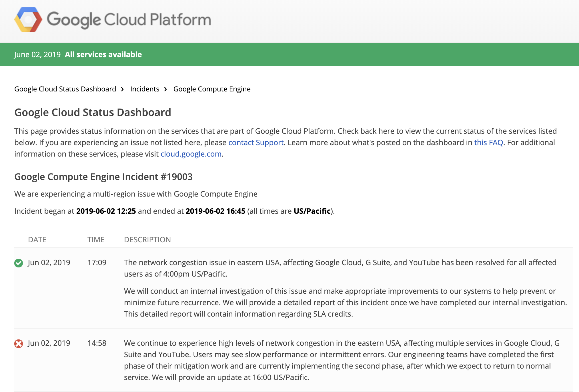This screenshot has height=392, width=579.
Task: Click the green checkmark resolved status icon
Action: [x=19, y=263]
